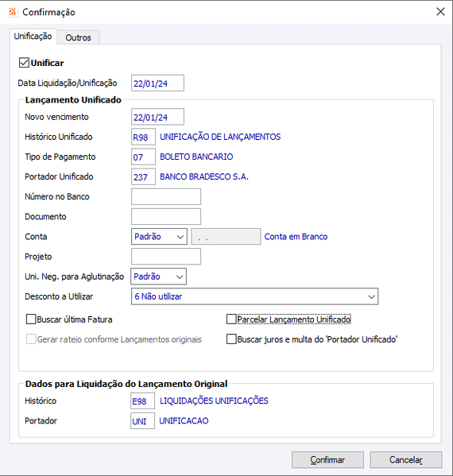The width and height of the screenshot is (453, 476).
Task: Check Parcelar Lançamento Unificado option
Action: 231,319
